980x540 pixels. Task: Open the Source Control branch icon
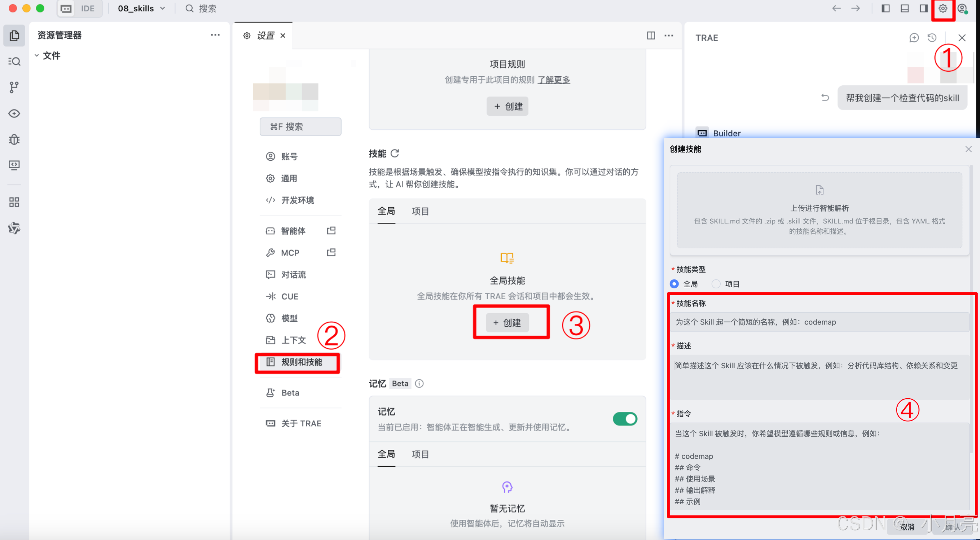14,87
